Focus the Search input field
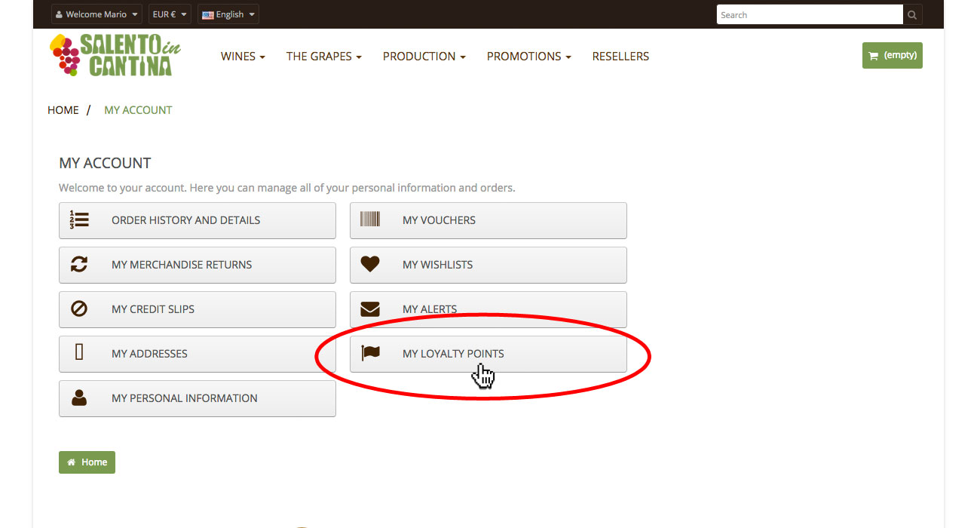 point(809,15)
